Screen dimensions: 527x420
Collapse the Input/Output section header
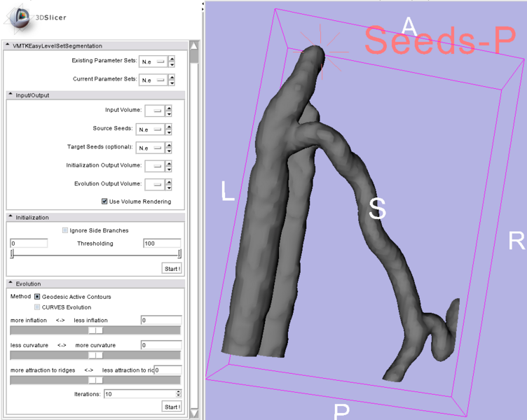pos(11,95)
